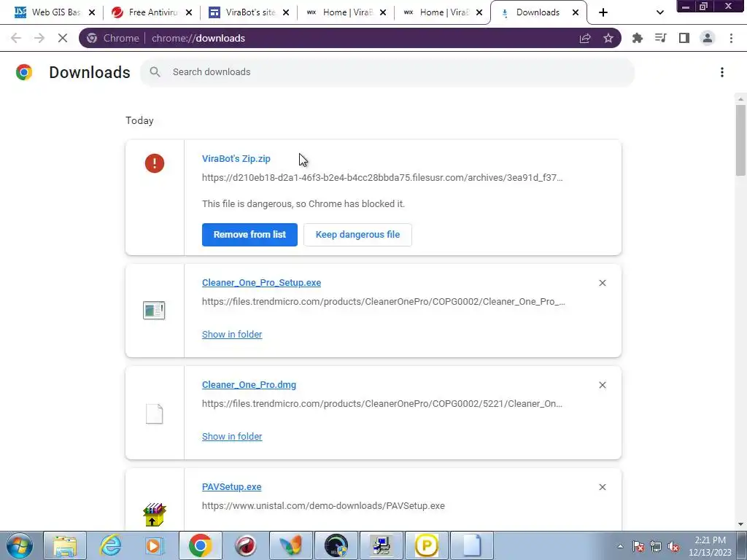Click the scrollbar down arrow
747x560 pixels.
(x=740, y=524)
